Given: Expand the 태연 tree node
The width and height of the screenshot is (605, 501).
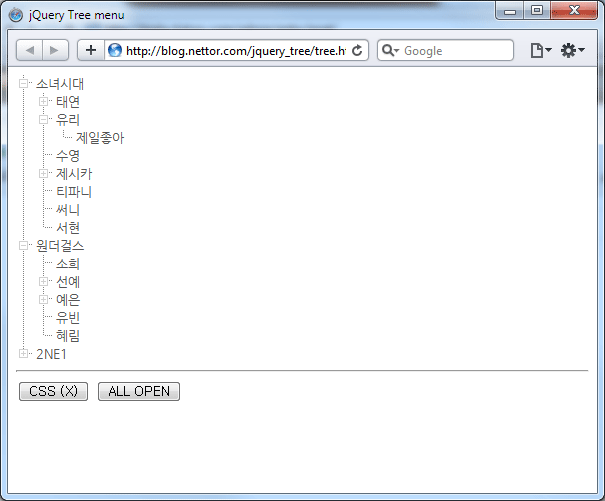Looking at the screenshot, I should 44,102.
